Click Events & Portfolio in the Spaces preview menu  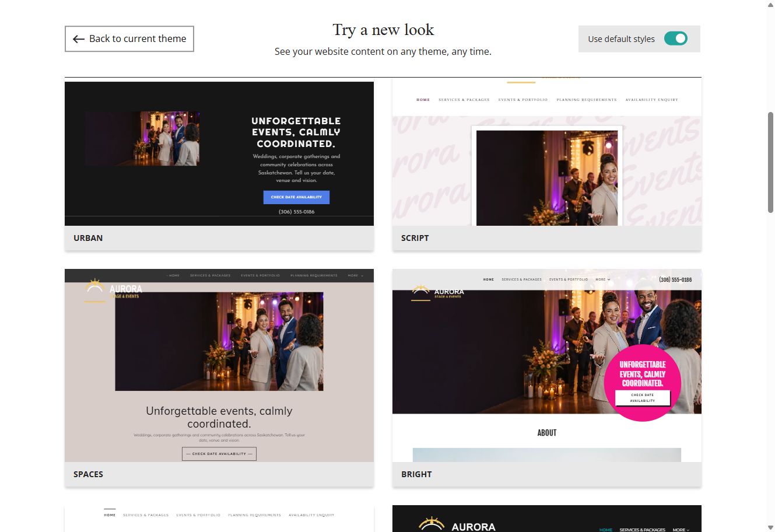pos(260,275)
